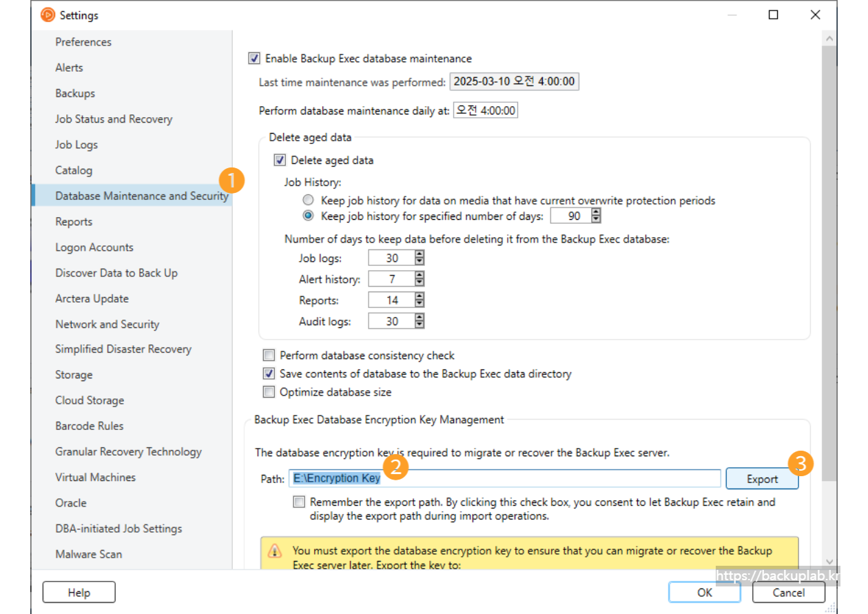The height and width of the screenshot is (614, 868).
Task: Click the encryption key Path field
Action: [504, 478]
